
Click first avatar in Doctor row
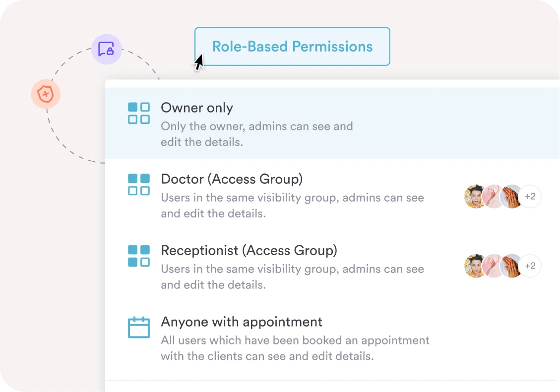coord(475,197)
